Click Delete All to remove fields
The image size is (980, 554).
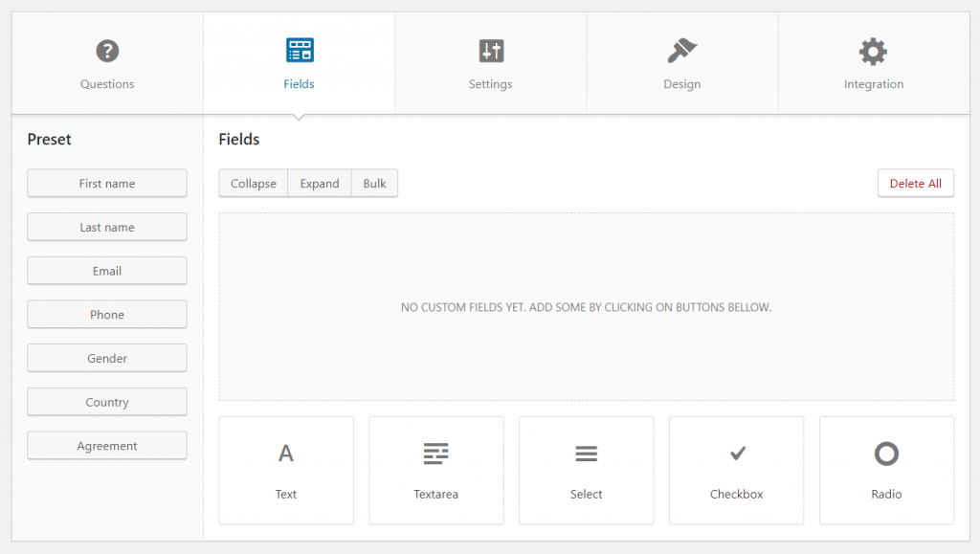[915, 183]
